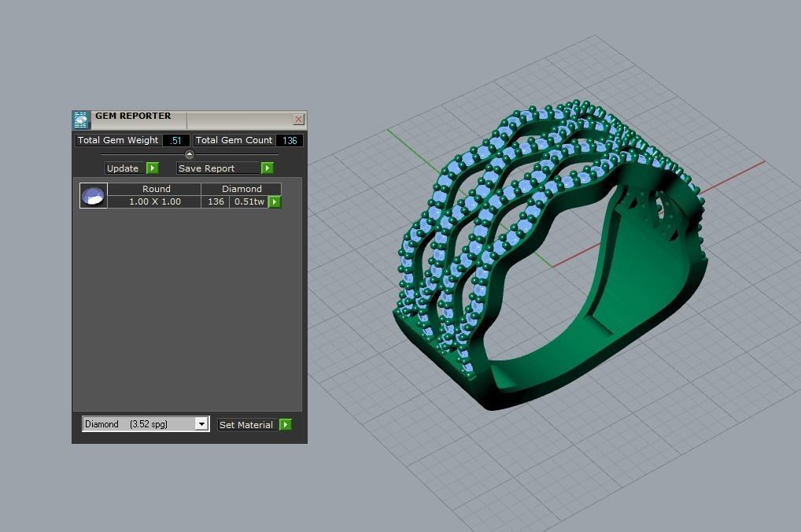Click the Total Gem Weight value .51
The height and width of the screenshot is (532, 801).
tap(176, 141)
